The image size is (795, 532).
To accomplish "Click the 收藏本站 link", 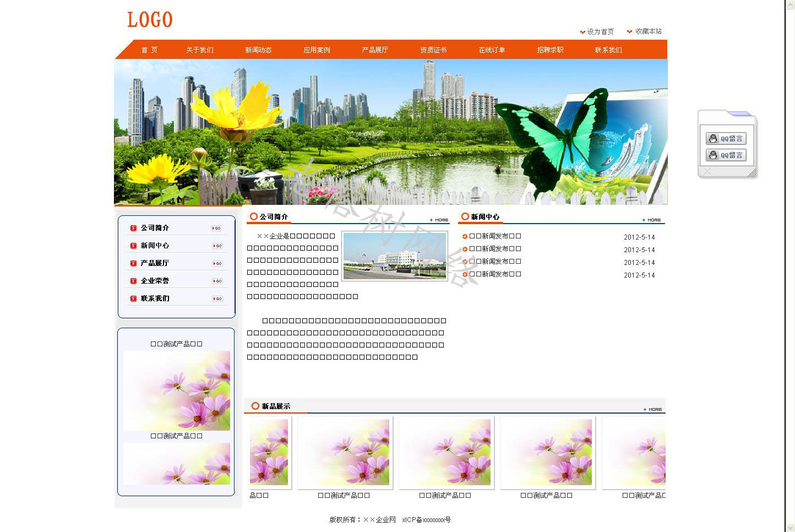I will click(649, 31).
